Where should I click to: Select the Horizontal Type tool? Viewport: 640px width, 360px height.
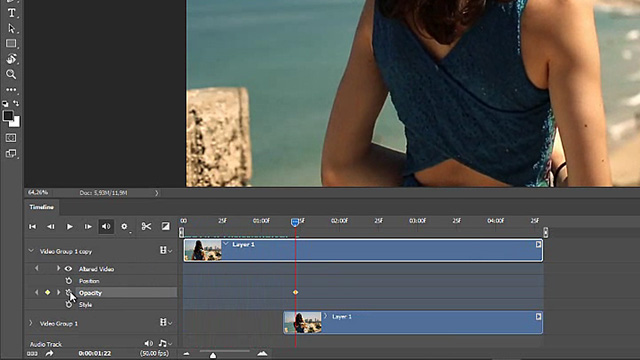point(11,13)
